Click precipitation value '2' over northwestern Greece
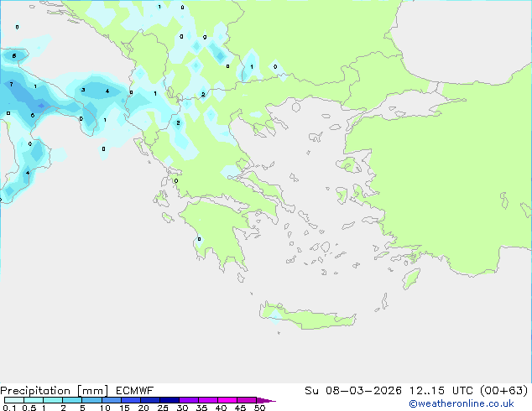 click(178, 122)
